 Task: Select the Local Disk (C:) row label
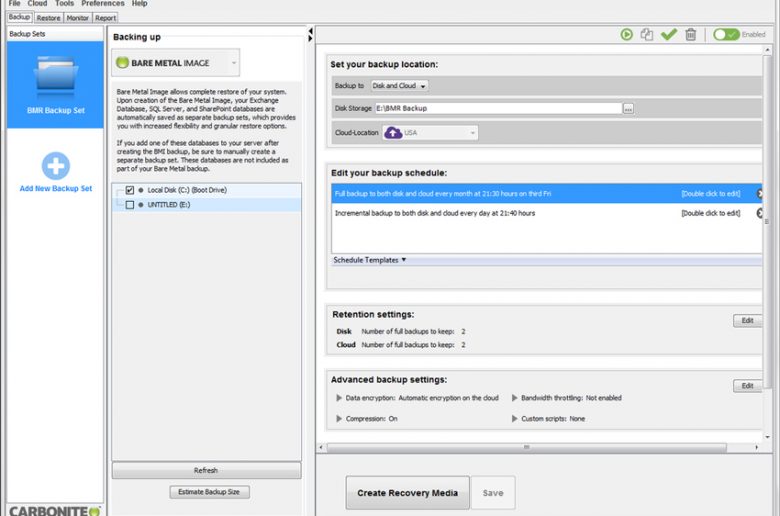click(x=187, y=190)
